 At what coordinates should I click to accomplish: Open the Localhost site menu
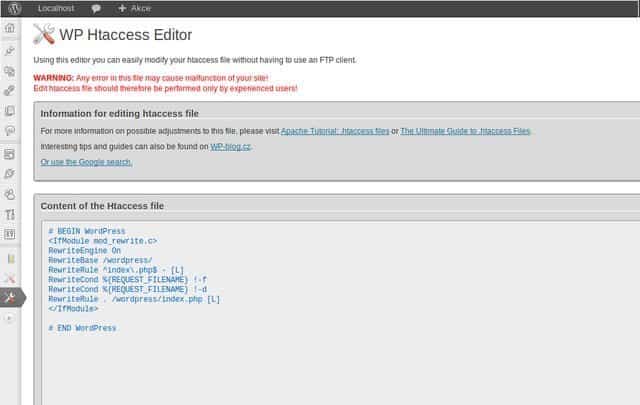click(x=56, y=8)
